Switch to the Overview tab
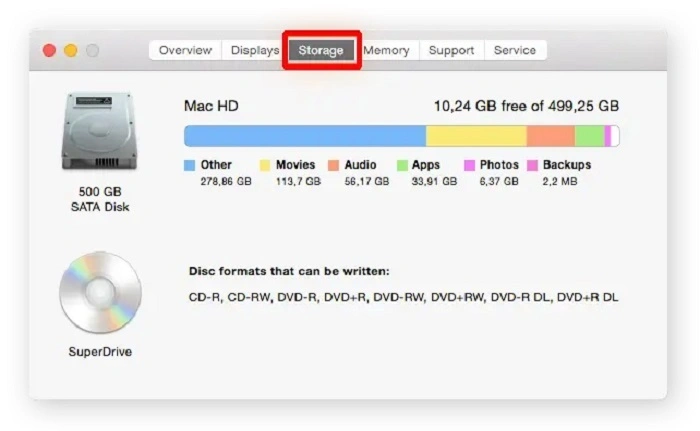 [185, 50]
